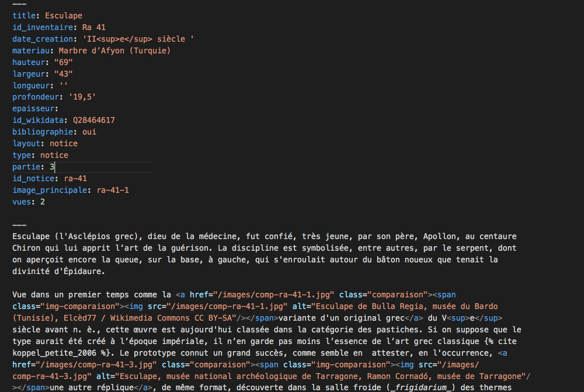
Task: Click the layout key in the front matter
Action: 26,144
